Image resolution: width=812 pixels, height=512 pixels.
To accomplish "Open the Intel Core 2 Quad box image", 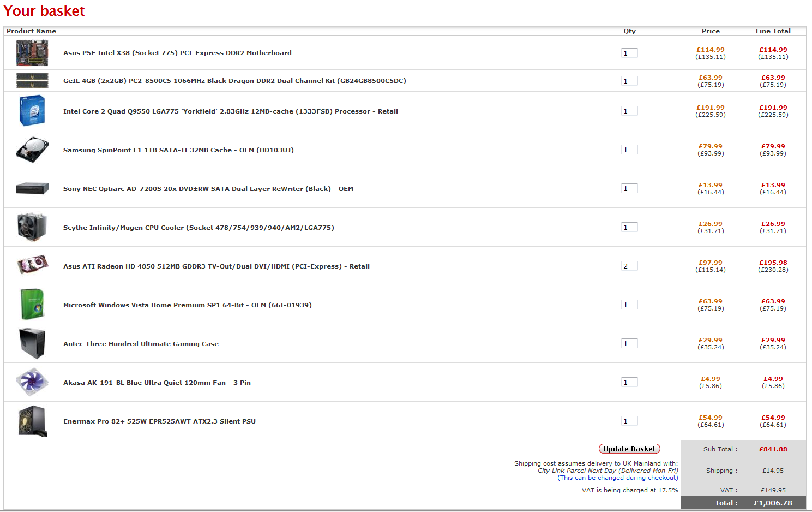I will pos(32,111).
